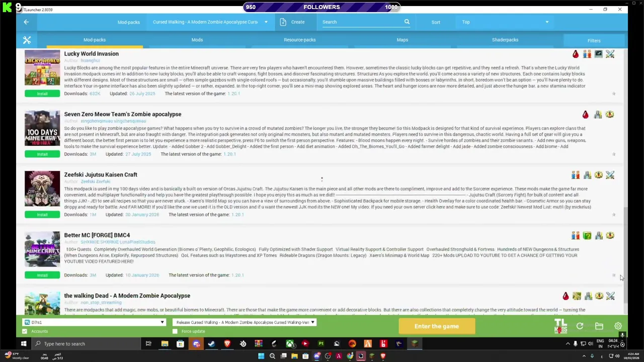Screen dimensions: 644x362
Task: Click the refresh icon in the bottom bar
Action: coord(580,326)
